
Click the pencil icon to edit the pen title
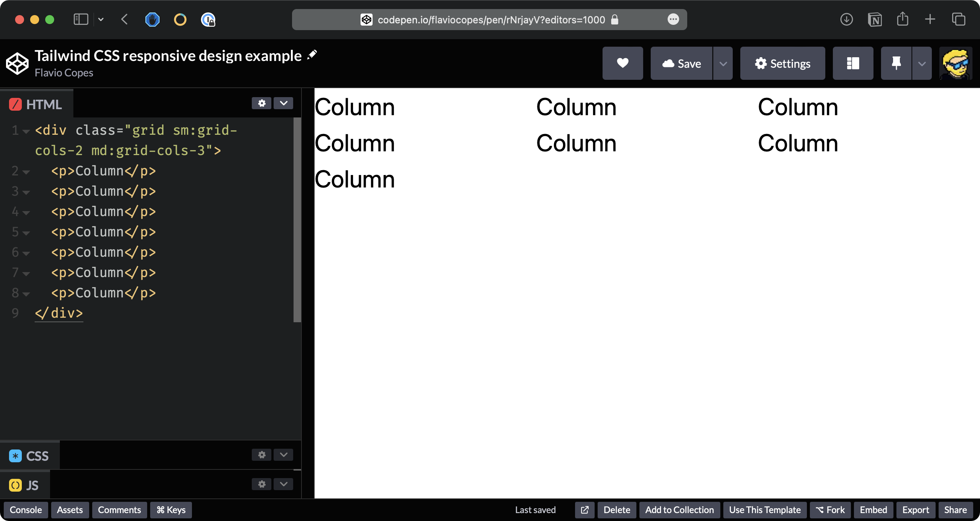(312, 55)
